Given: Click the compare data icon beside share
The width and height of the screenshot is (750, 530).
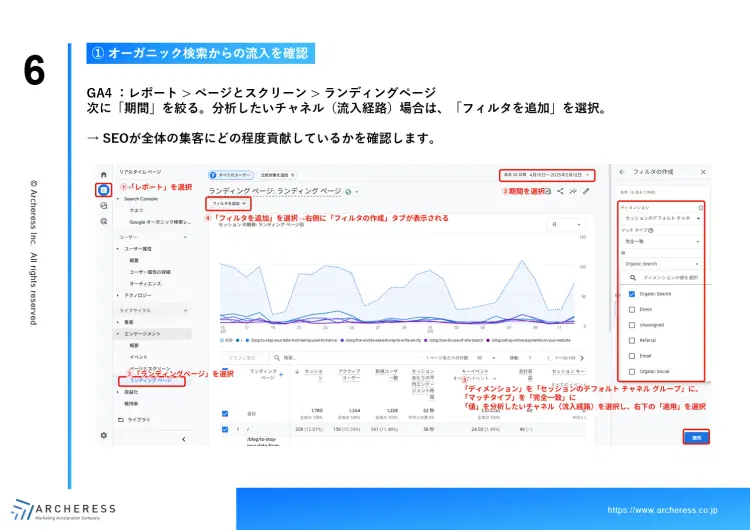Looking at the screenshot, I should click(x=548, y=191).
